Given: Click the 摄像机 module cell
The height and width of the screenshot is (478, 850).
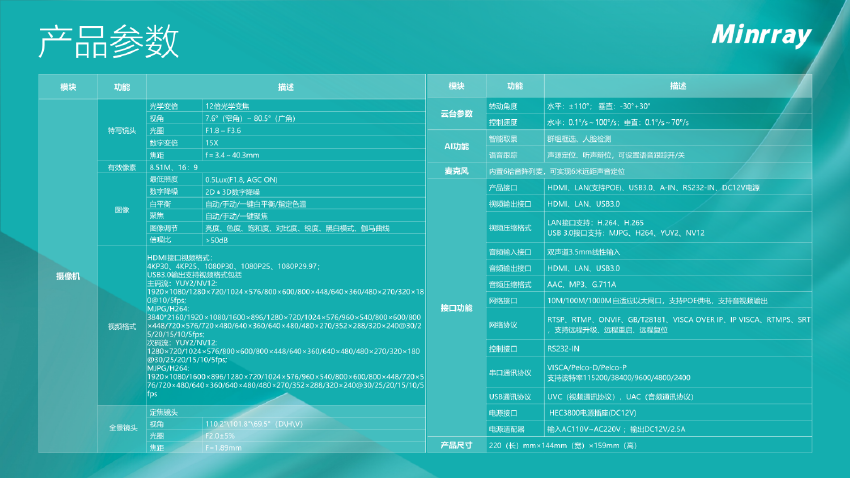Looking at the screenshot, I should (x=68, y=275).
